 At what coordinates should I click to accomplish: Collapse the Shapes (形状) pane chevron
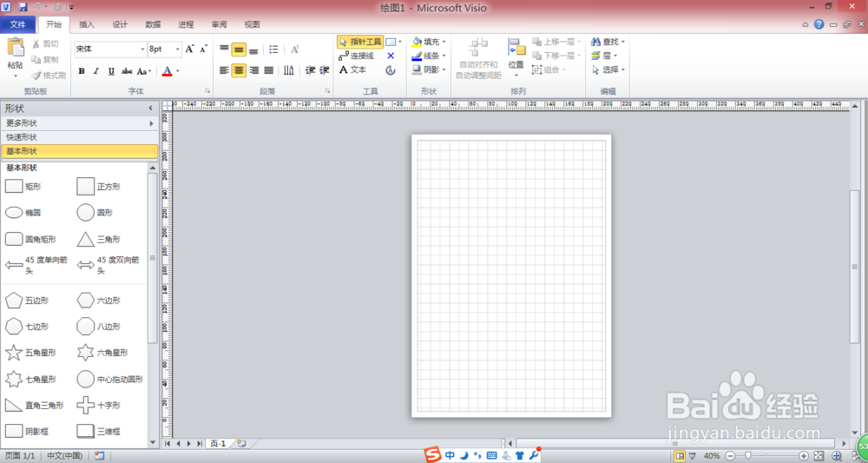(x=150, y=109)
